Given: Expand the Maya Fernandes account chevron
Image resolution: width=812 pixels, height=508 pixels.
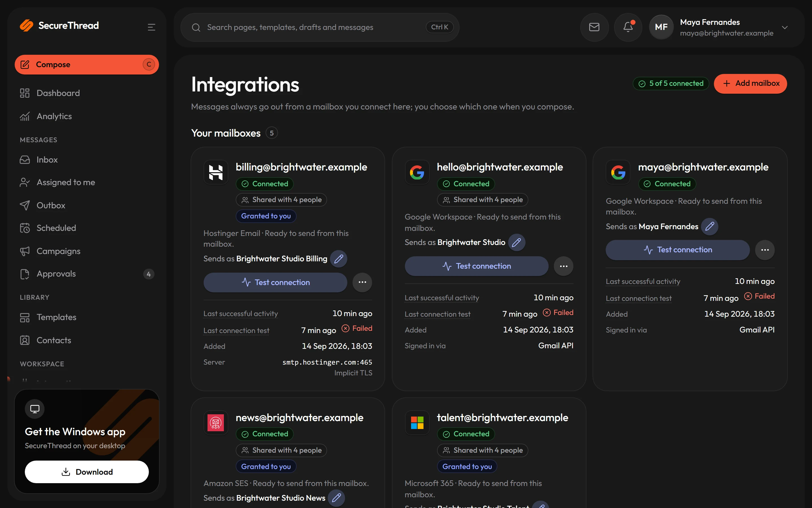Looking at the screenshot, I should point(784,28).
